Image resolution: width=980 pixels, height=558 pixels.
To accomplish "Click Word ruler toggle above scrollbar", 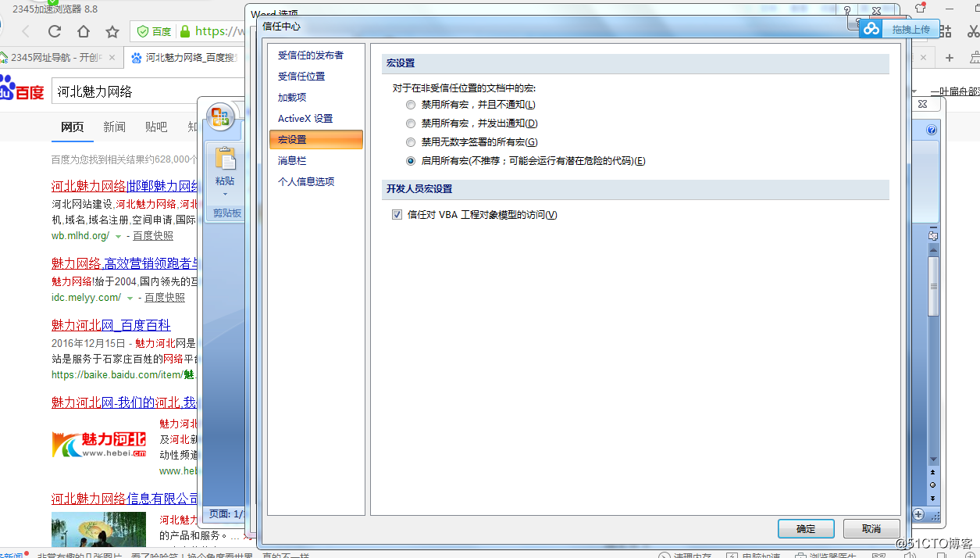I will point(933,235).
